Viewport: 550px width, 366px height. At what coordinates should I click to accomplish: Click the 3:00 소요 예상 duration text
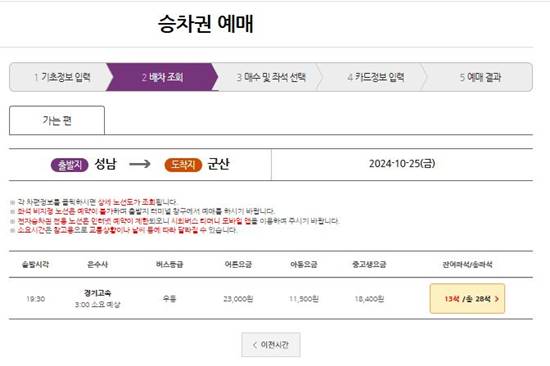tap(98, 305)
